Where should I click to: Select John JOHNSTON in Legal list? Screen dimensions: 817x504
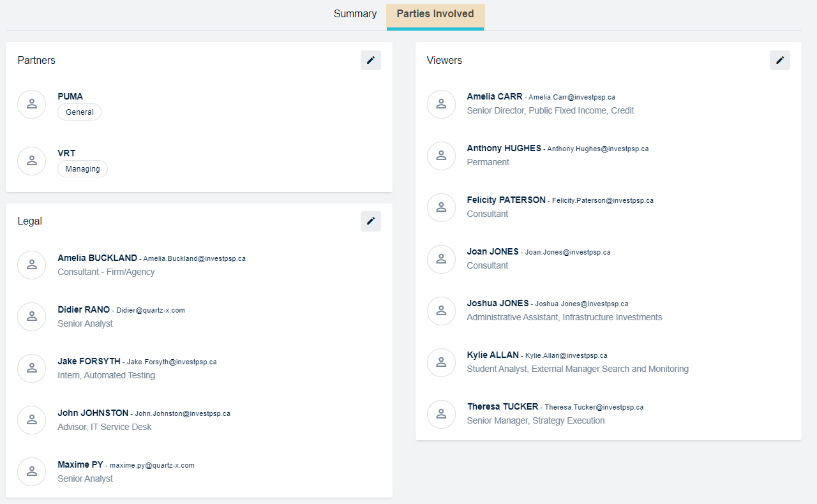(x=93, y=413)
